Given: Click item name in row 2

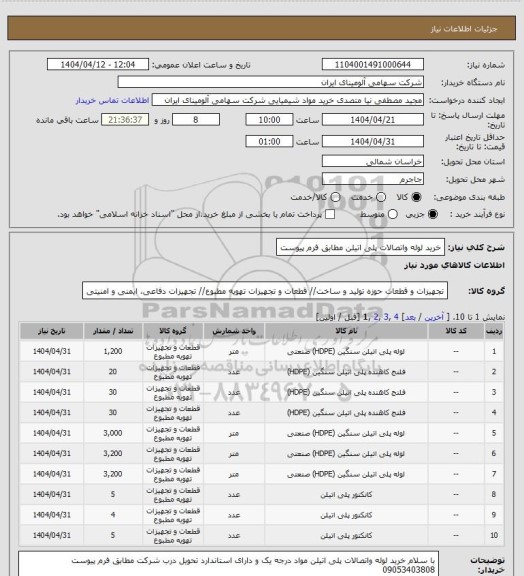Looking at the screenshot, I should point(346,372).
